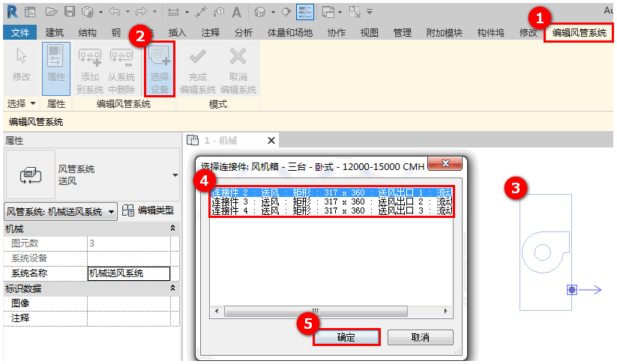Toggle the Properties palette ribbon button
The height and width of the screenshot is (364, 617).
(x=56, y=69)
